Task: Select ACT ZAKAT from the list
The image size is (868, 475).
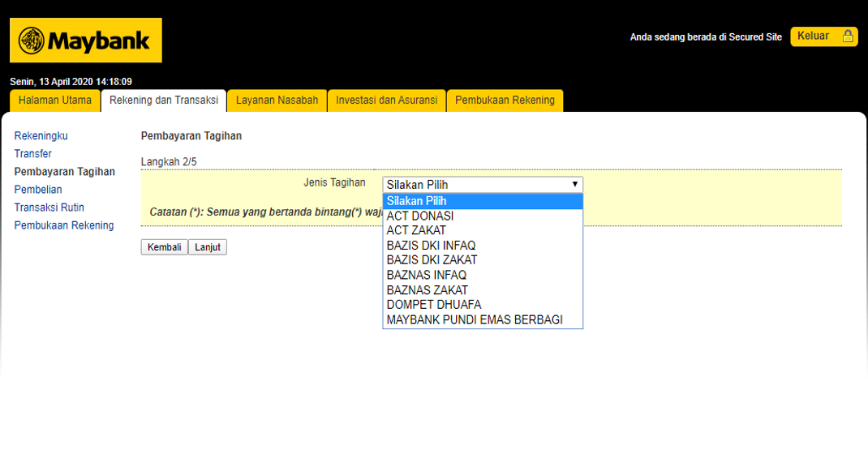Action: 483,230
